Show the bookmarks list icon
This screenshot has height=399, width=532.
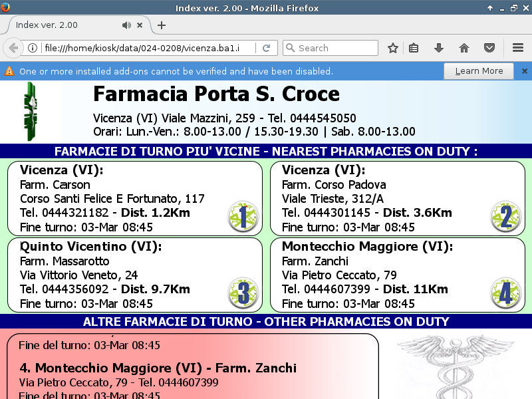pos(414,48)
